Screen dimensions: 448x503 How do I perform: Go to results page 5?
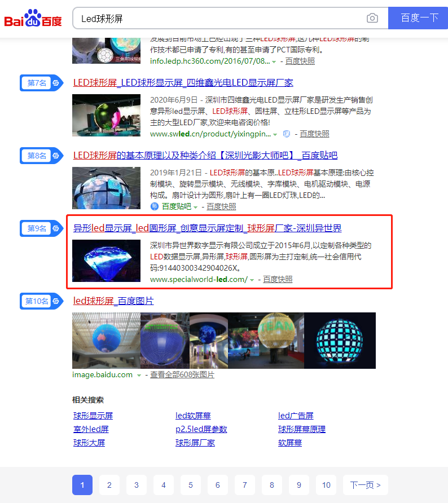[x=191, y=485]
